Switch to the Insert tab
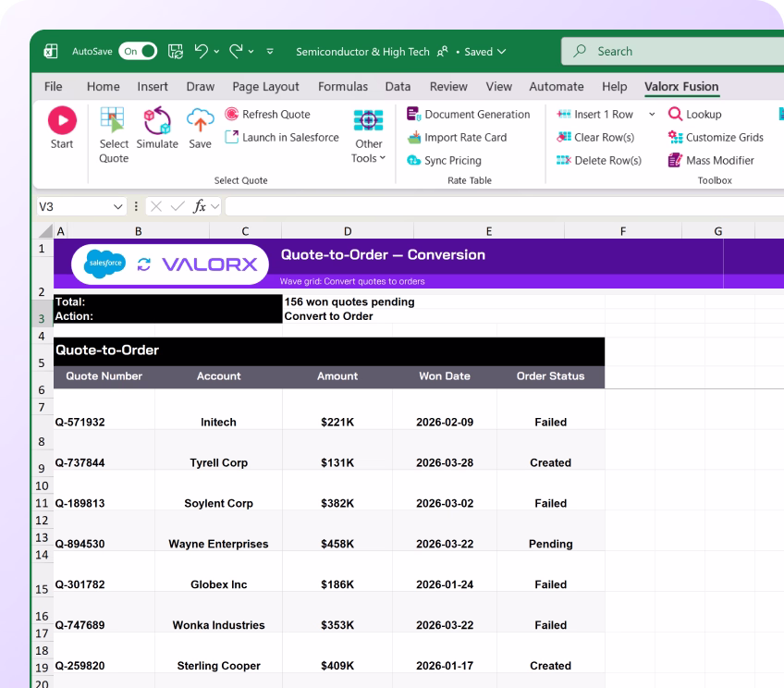 click(153, 87)
